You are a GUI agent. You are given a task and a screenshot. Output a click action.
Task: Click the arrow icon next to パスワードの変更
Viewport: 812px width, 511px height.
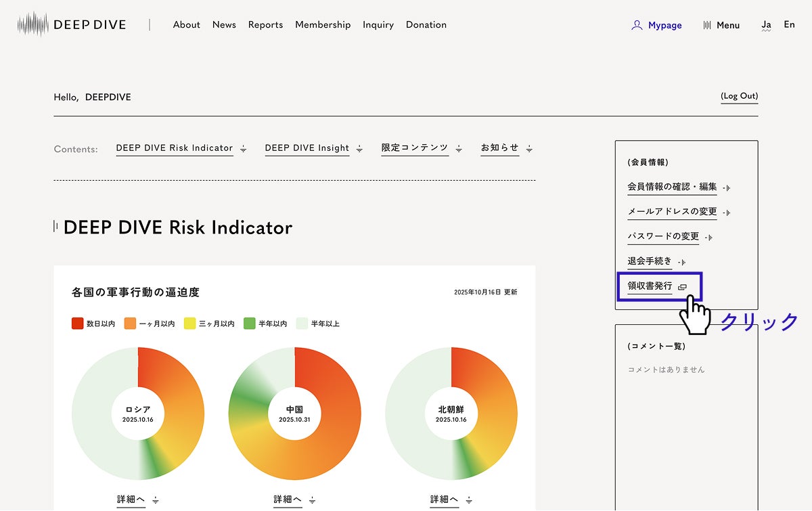708,238
